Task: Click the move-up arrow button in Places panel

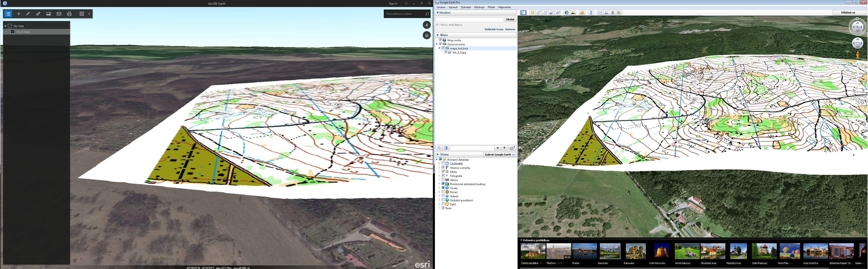Action: 497,148
